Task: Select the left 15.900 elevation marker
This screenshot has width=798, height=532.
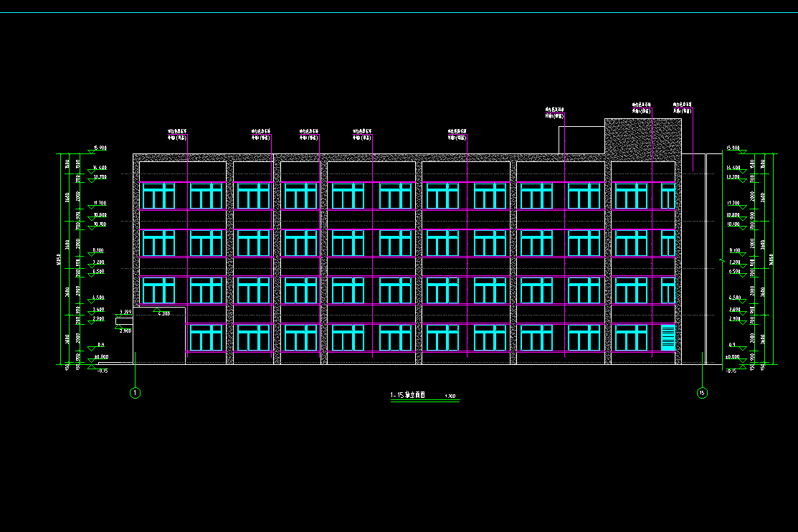Action: (x=100, y=148)
